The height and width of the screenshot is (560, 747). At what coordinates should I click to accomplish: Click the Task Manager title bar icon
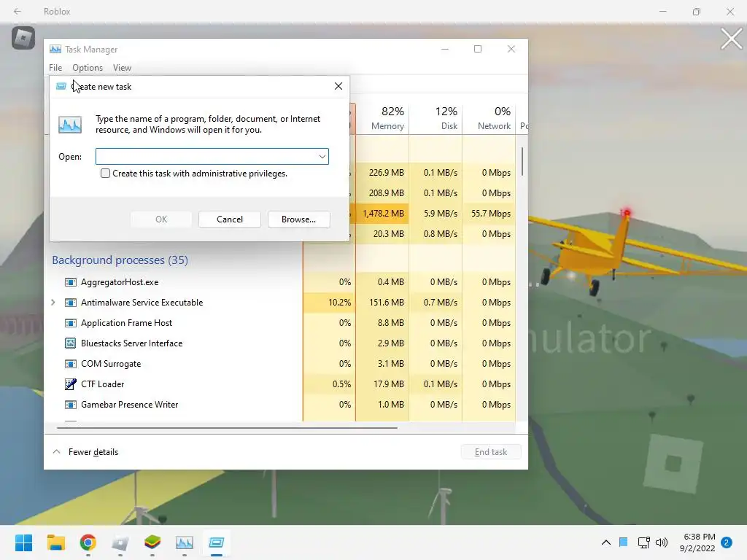55,49
